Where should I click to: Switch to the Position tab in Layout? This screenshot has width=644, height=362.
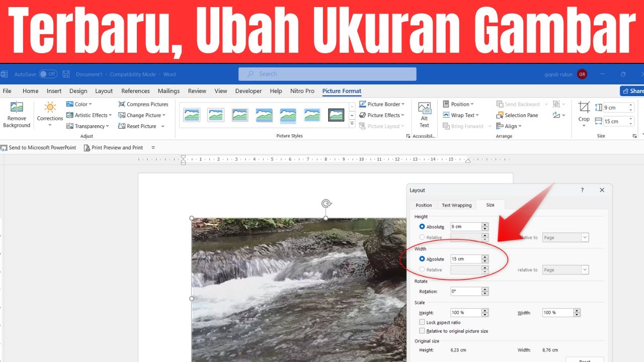[x=424, y=205]
